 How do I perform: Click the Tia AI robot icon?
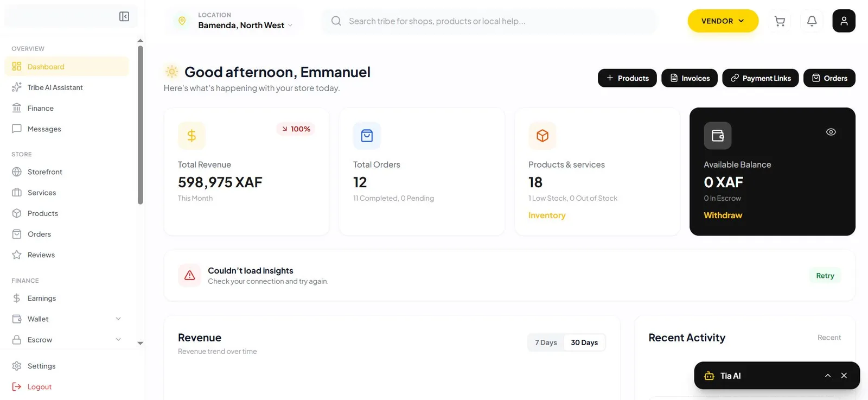pyautogui.click(x=709, y=376)
